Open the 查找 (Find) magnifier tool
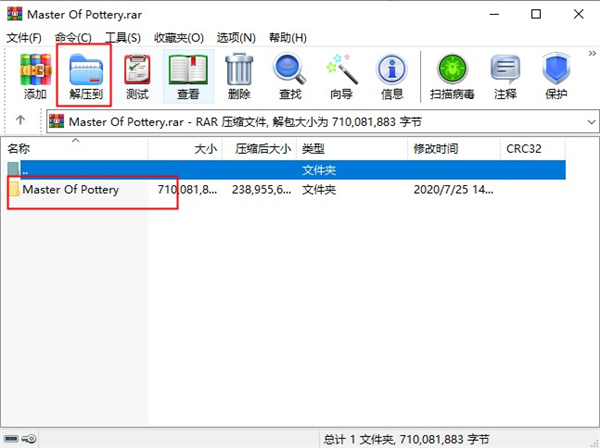Viewport: 600px width, 448px height. (x=290, y=77)
